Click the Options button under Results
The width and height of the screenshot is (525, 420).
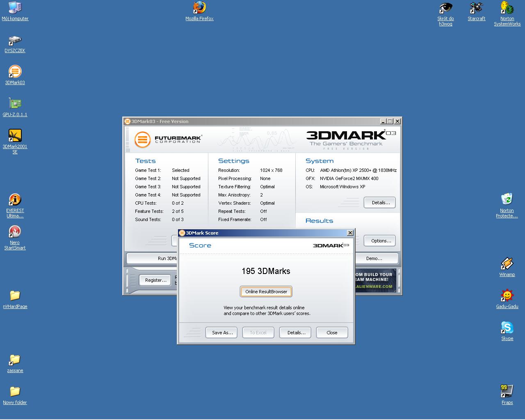coord(380,241)
